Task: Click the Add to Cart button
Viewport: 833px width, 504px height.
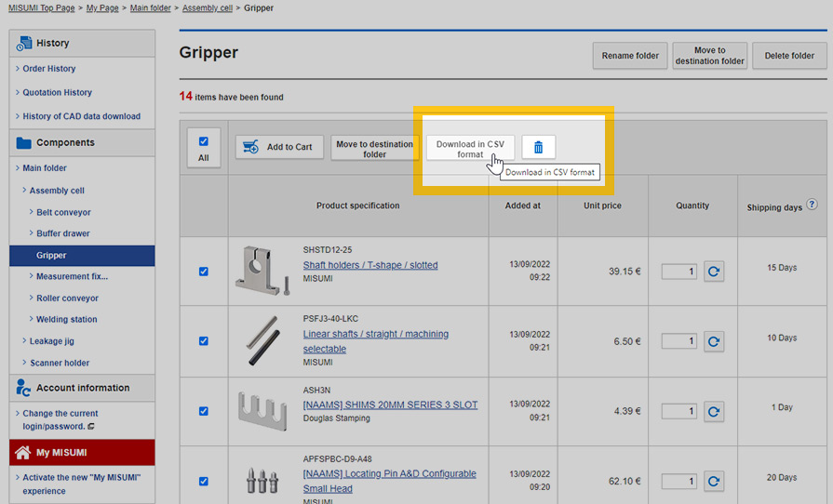Action: pyautogui.click(x=280, y=147)
